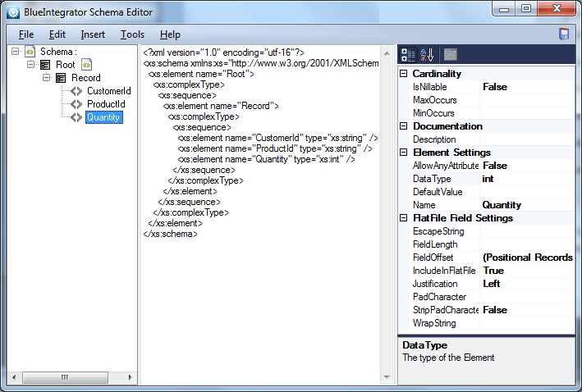Click the BlueIntegrator app icon in title bar
Viewport: 582px width, 392px height.
click(x=13, y=12)
